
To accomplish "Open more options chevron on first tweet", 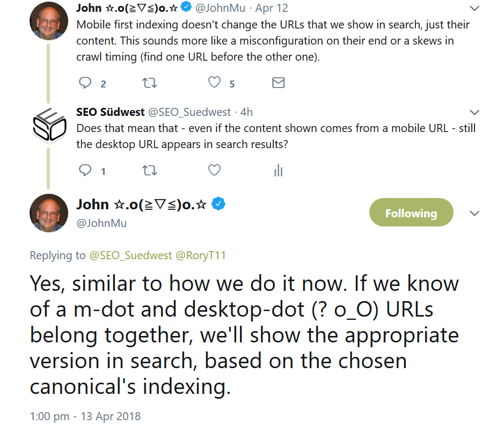I will 474,9.
